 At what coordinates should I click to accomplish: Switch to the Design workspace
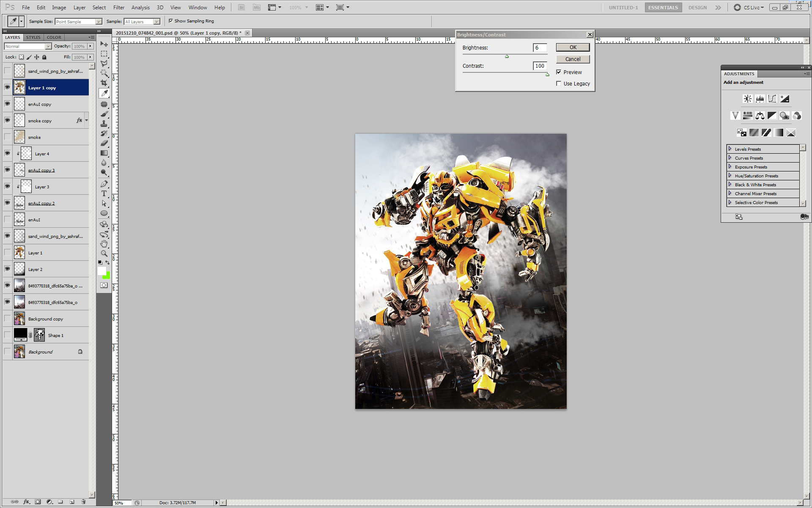pos(697,7)
